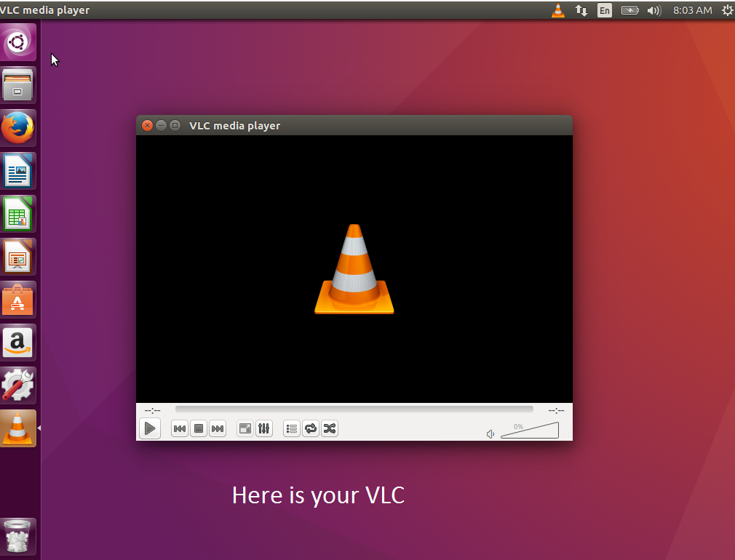This screenshot has width=735, height=560.
Task: Skip to next media in VLC
Action: [218, 428]
